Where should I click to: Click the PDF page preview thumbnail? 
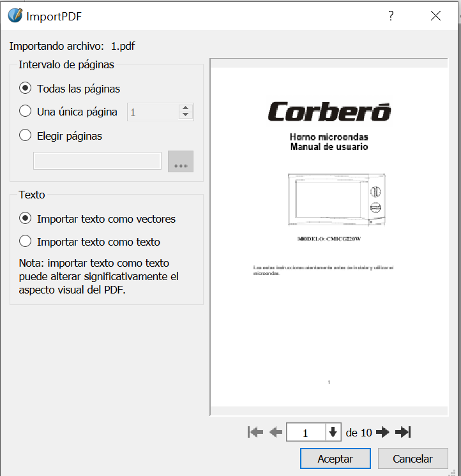(329, 237)
